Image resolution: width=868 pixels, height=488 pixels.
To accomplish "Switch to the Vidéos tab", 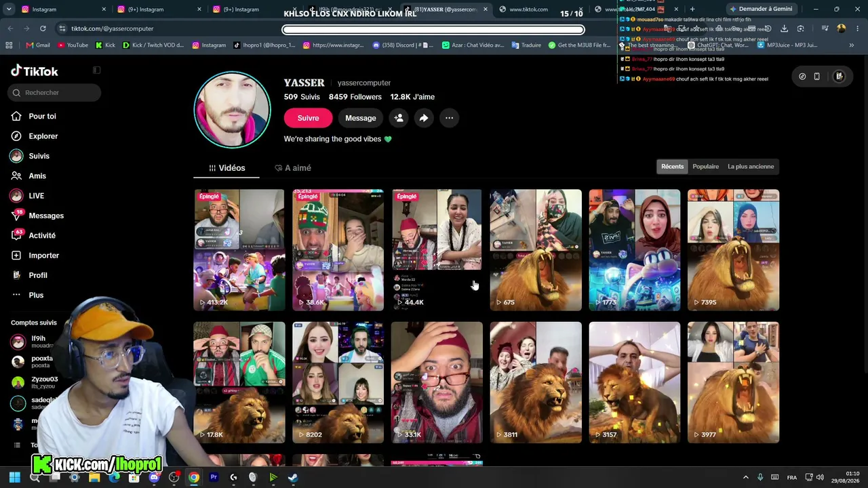I will pyautogui.click(x=226, y=168).
